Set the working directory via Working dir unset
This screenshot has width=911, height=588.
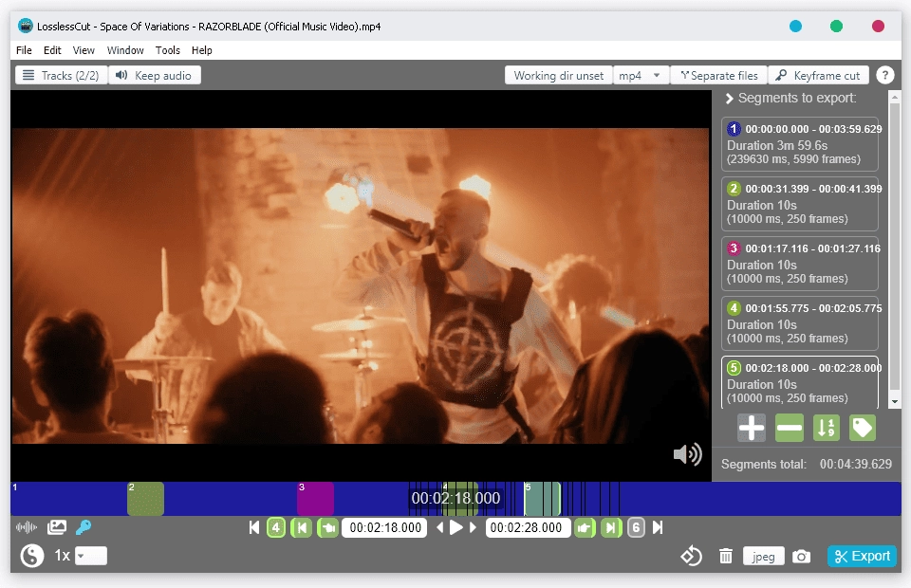pos(558,76)
